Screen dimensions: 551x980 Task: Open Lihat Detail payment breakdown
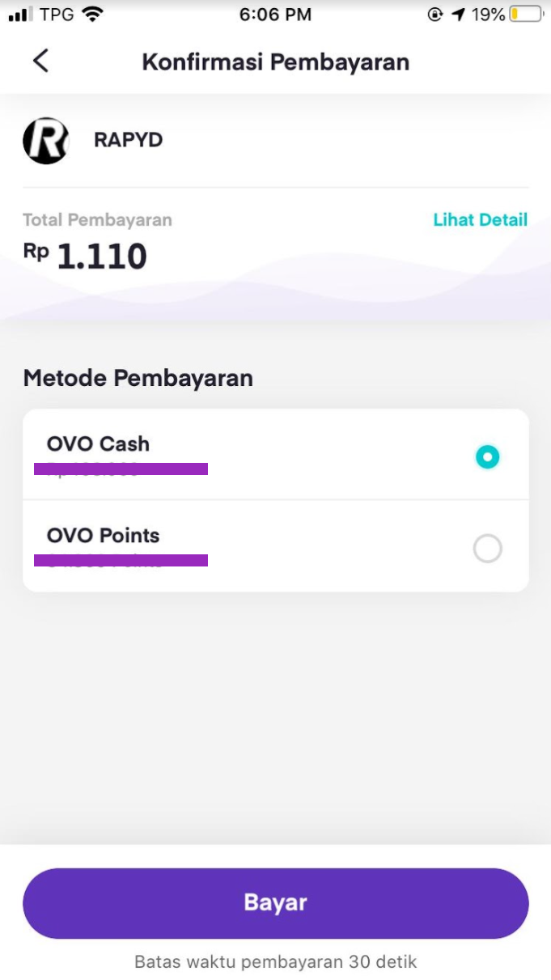[x=480, y=220]
